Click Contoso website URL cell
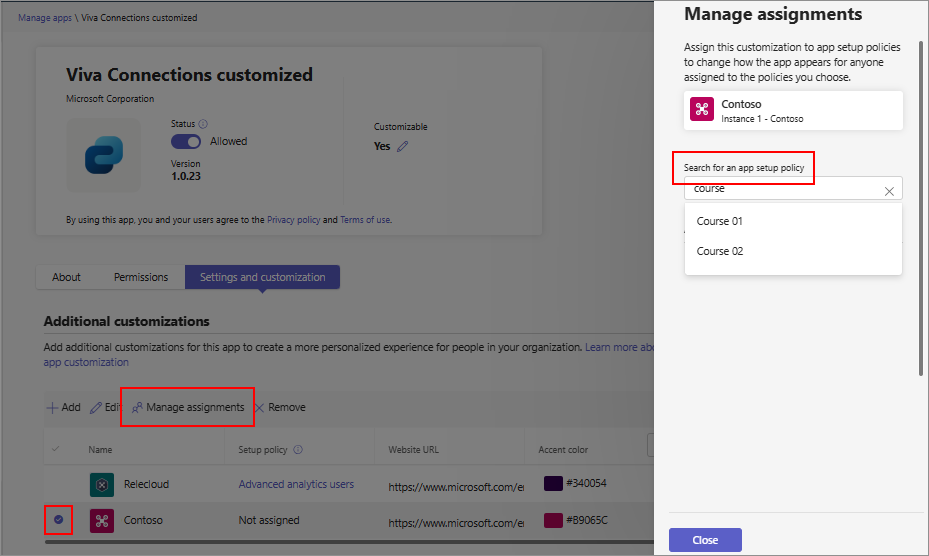Screen dimensions: 929x556 (456, 523)
